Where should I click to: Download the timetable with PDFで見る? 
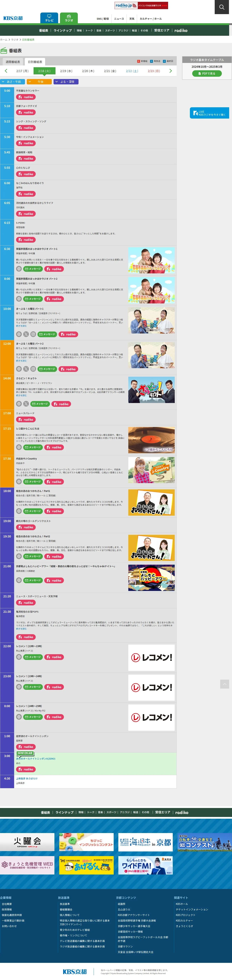pyautogui.click(x=207, y=73)
